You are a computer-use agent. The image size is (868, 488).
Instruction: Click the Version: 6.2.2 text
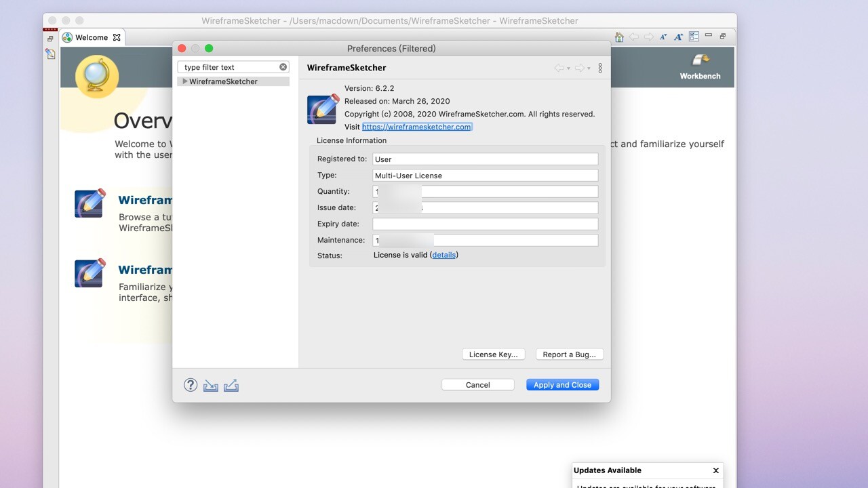click(x=370, y=88)
